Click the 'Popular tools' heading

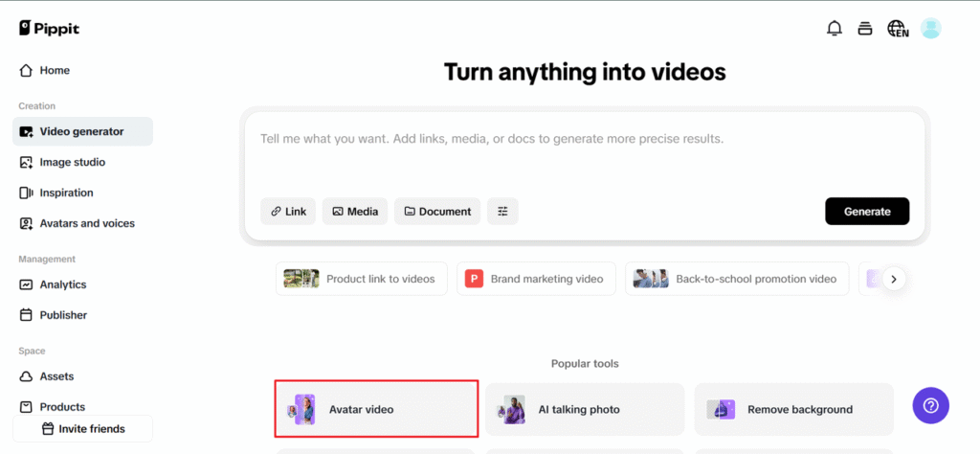point(585,363)
